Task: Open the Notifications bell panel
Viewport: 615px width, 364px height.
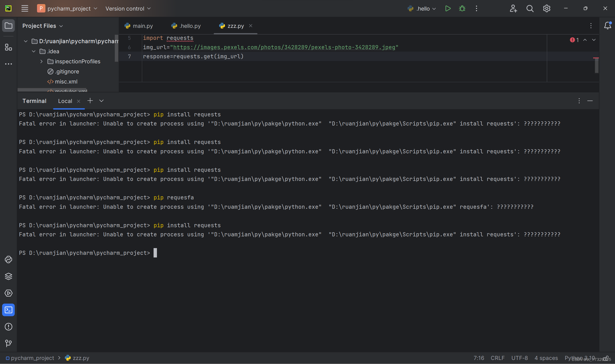Action: pos(607,26)
